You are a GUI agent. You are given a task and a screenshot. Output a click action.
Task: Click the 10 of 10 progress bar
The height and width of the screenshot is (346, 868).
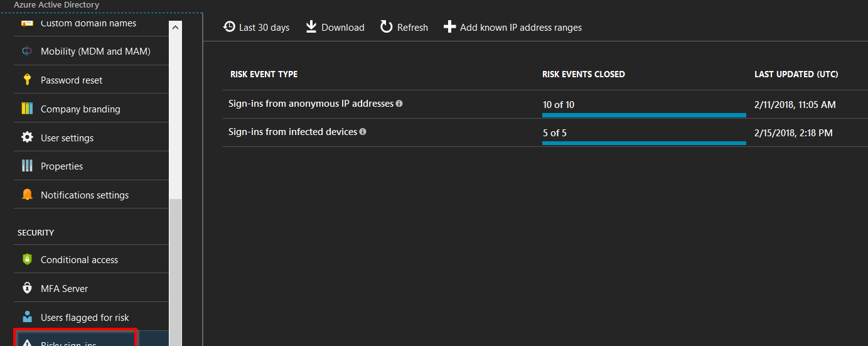[644, 115]
